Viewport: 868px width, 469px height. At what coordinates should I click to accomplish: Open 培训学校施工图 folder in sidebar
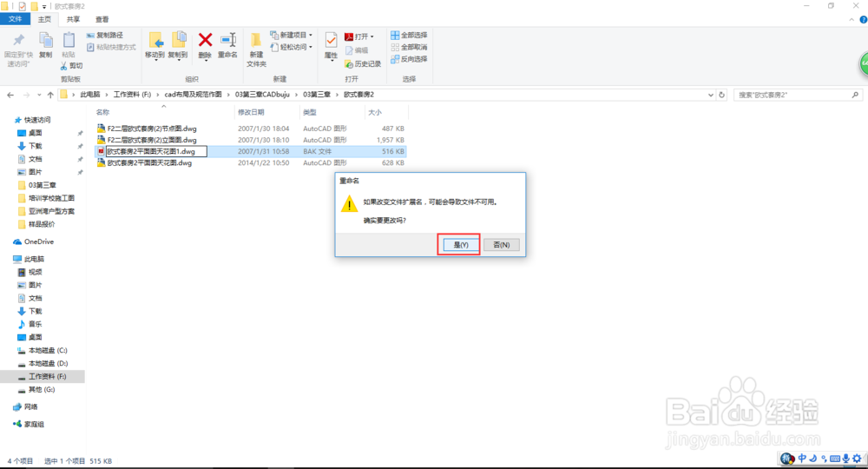(x=51, y=198)
